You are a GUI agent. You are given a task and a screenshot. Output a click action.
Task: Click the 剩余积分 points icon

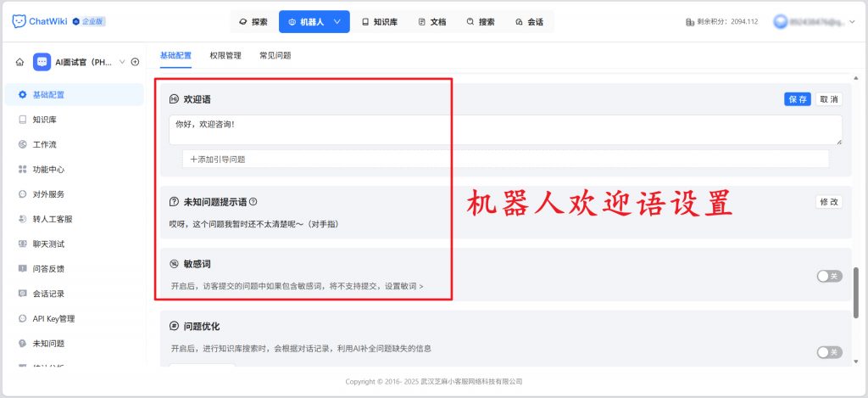coord(690,22)
